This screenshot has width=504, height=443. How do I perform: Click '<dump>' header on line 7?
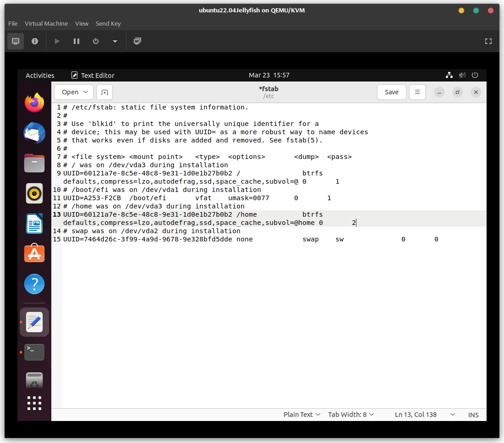point(307,157)
